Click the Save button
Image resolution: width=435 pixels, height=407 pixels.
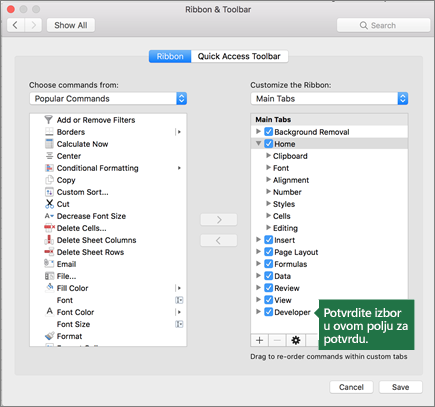[401, 387]
